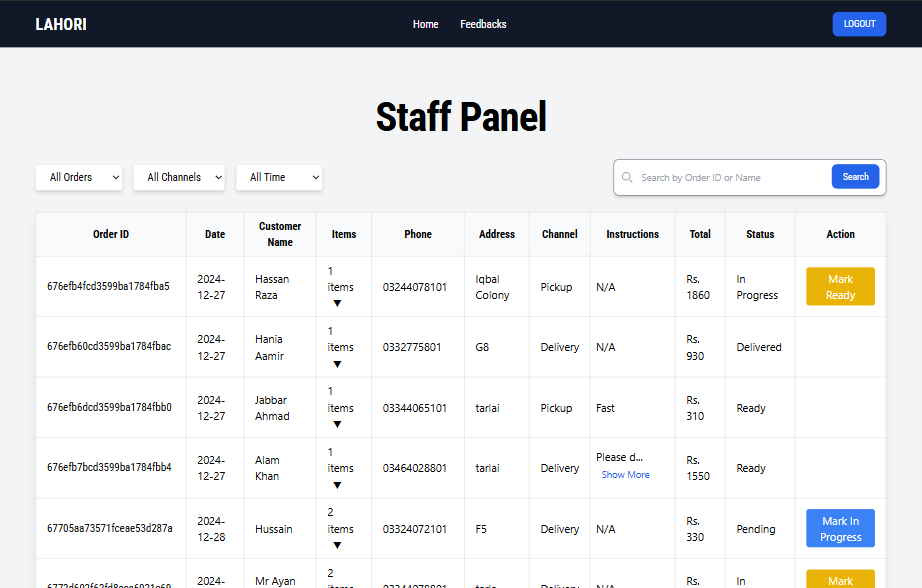Click the Action column header
Screen dimensions: 922x588
coord(840,234)
